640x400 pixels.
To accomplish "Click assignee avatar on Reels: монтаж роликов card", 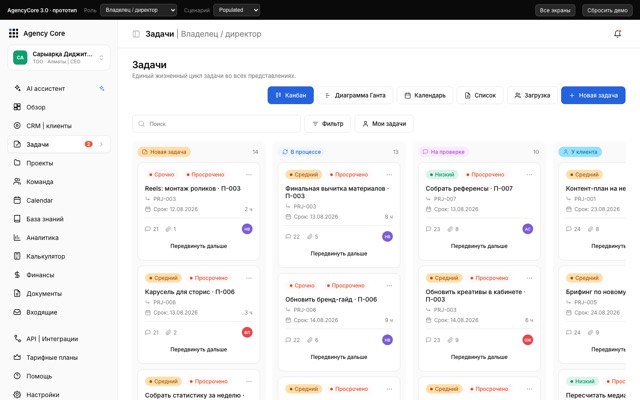I will (247, 229).
